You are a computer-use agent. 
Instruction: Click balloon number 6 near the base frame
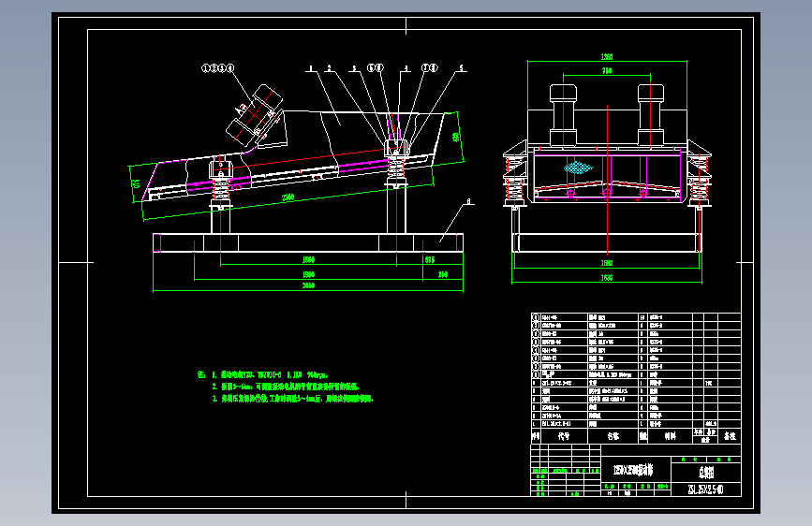click(x=468, y=201)
